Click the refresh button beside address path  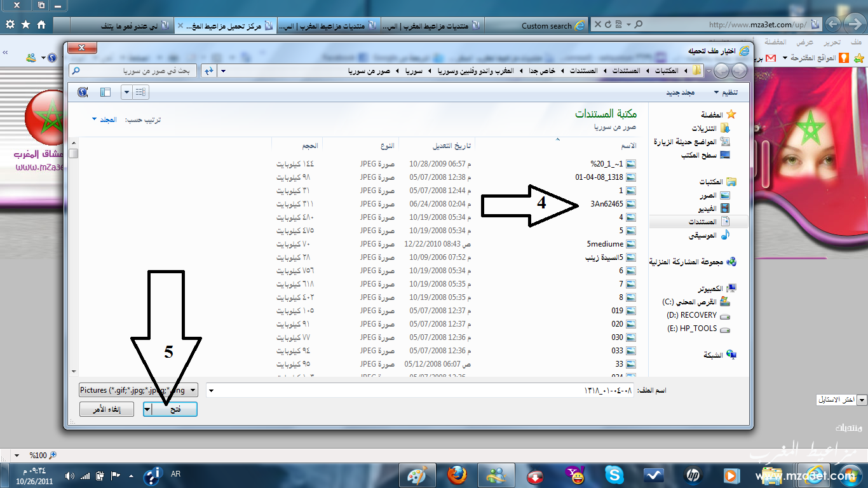pos(208,71)
